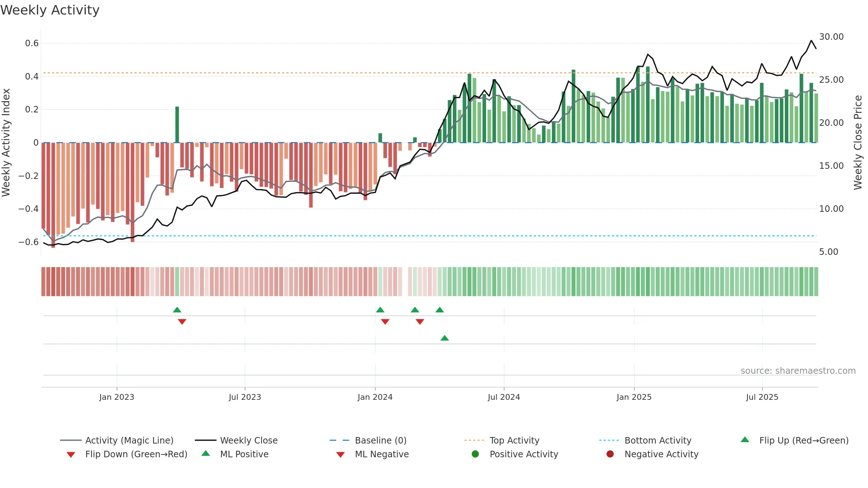This screenshot has width=868, height=488.
Task: Click the ML Positive green triangle legend icon
Action: pyautogui.click(x=206, y=453)
